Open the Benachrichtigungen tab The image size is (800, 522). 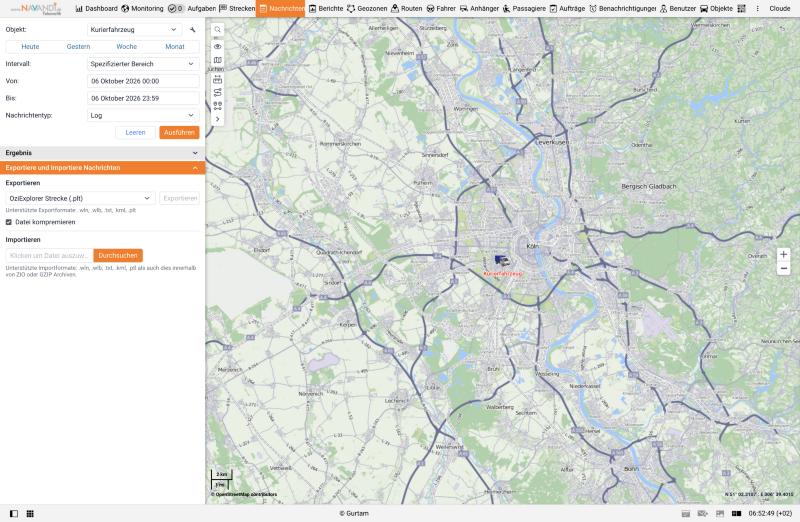[622, 9]
